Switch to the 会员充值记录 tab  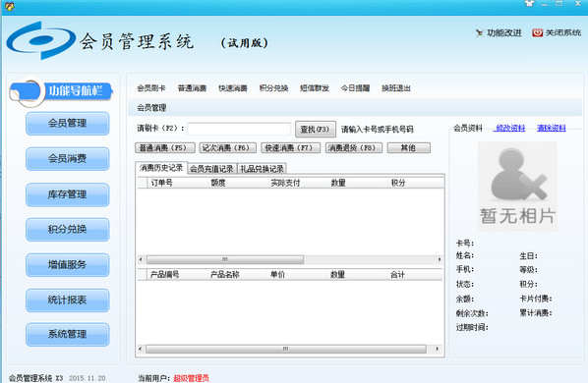[211, 169]
